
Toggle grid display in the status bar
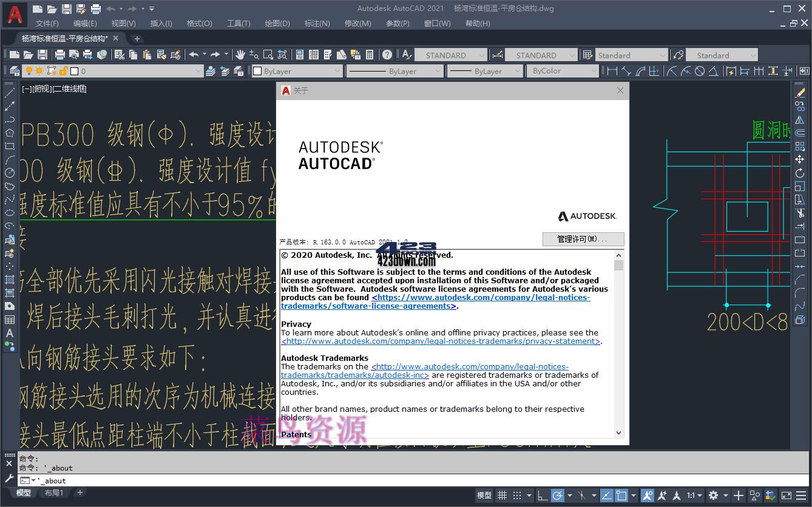click(x=502, y=495)
